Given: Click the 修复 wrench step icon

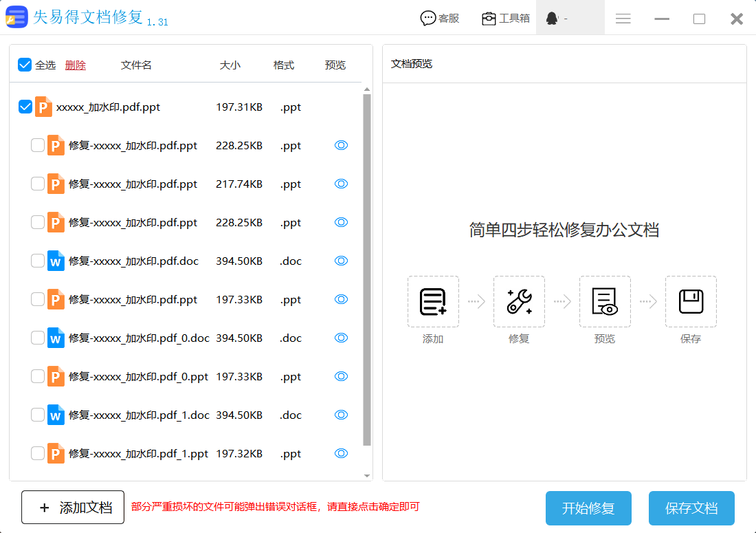Looking at the screenshot, I should click(x=519, y=301).
